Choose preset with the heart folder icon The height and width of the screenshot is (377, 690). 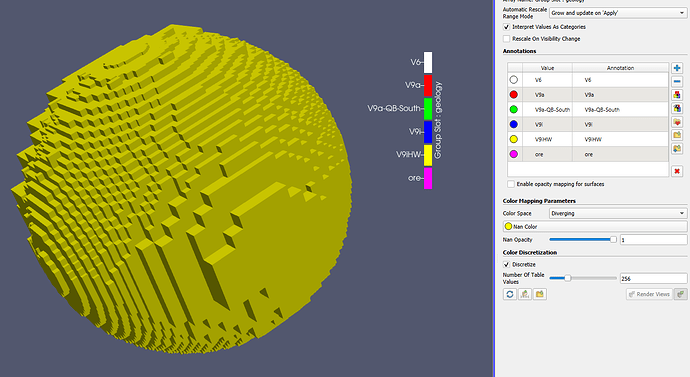(677, 122)
